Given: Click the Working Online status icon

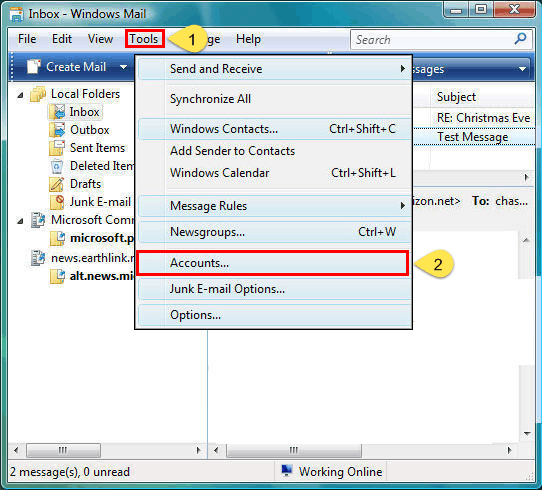Looking at the screenshot, I should click(x=287, y=471).
